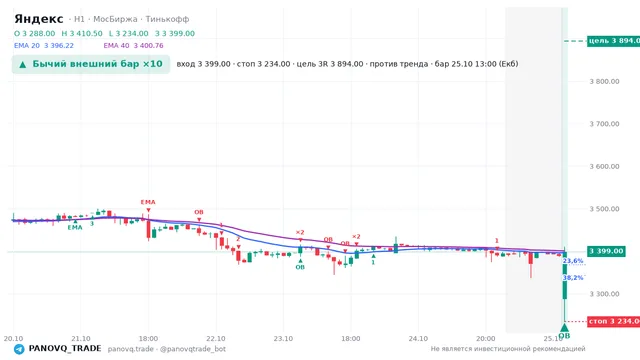Screen dimensions: 640x360
Task: Click the Бычий внешний бар ×10 badge
Action: pyautogui.click(x=91, y=64)
